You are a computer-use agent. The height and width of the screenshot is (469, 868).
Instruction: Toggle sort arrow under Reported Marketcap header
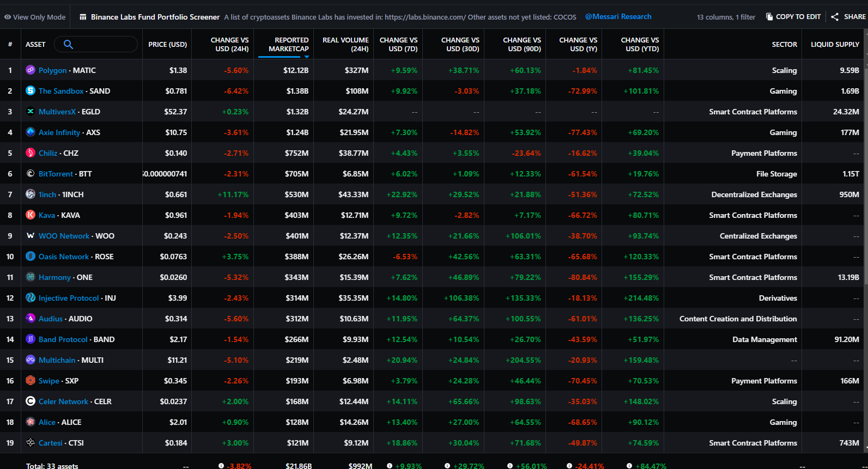[x=306, y=57]
